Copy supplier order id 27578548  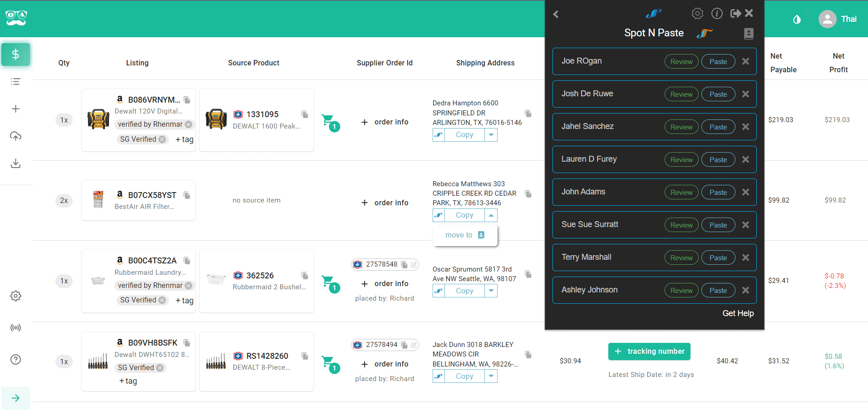pos(404,265)
